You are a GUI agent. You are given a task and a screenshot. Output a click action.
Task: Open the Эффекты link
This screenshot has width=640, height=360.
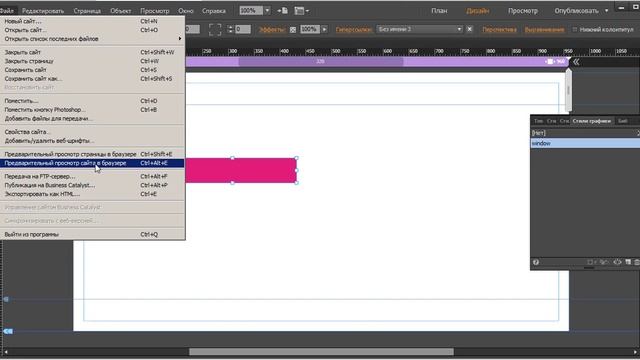(x=272, y=30)
